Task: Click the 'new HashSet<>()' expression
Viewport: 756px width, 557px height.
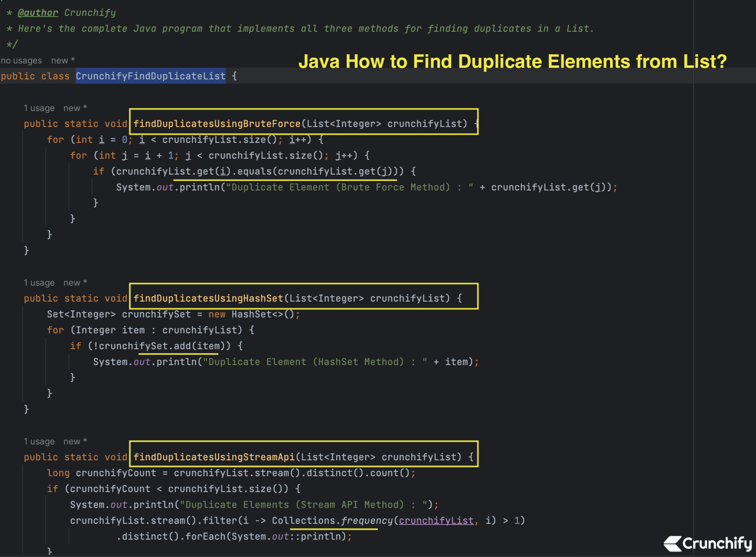Action: pos(254,314)
